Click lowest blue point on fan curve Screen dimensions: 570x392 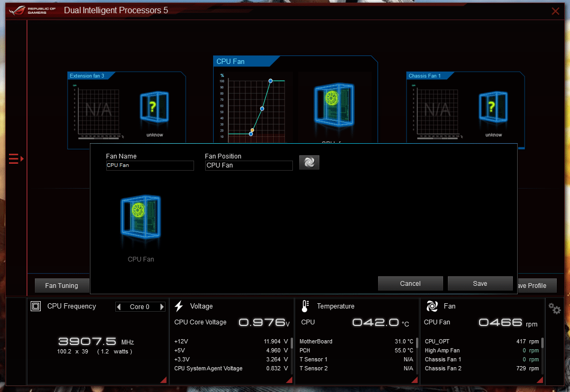[x=251, y=134]
